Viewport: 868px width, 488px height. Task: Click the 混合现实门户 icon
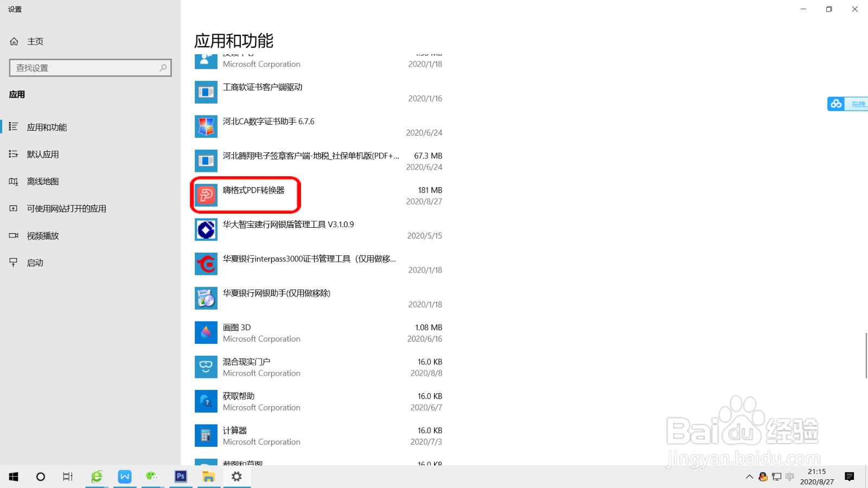point(206,367)
